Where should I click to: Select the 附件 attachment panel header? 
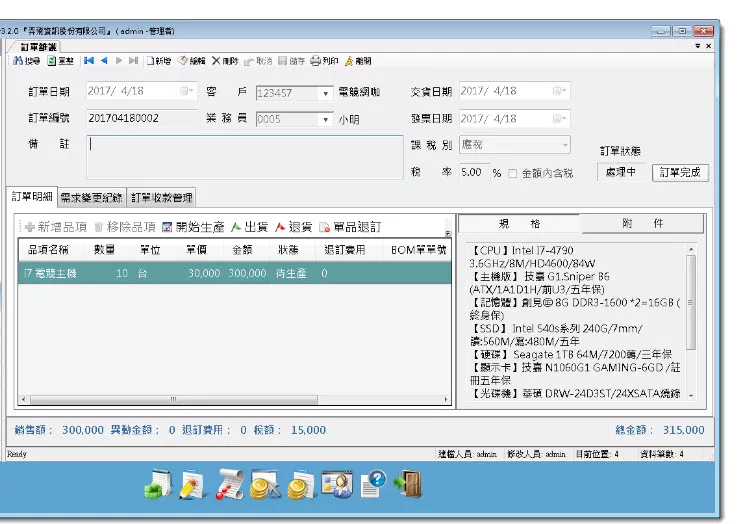(642, 224)
